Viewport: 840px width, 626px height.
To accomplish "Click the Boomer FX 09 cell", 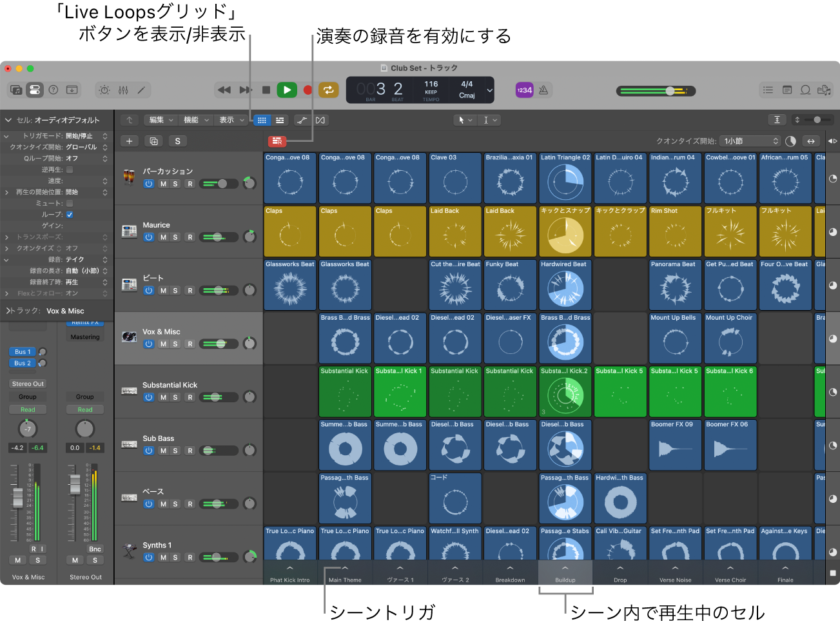I will click(675, 445).
